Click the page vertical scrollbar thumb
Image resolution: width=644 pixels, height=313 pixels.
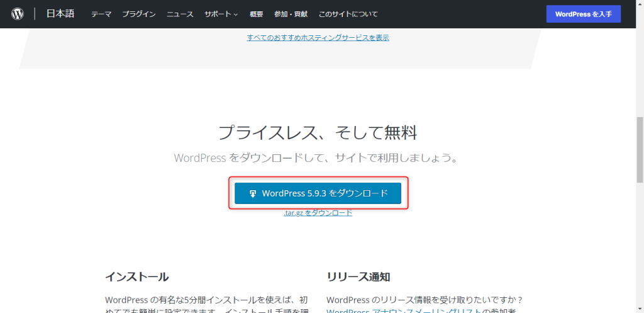(x=640, y=149)
